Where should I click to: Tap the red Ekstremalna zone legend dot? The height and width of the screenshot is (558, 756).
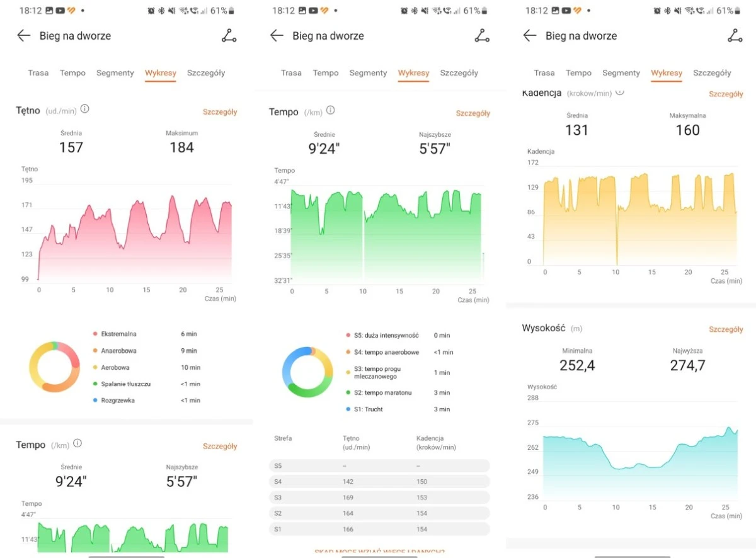click(x=95, y=334)
